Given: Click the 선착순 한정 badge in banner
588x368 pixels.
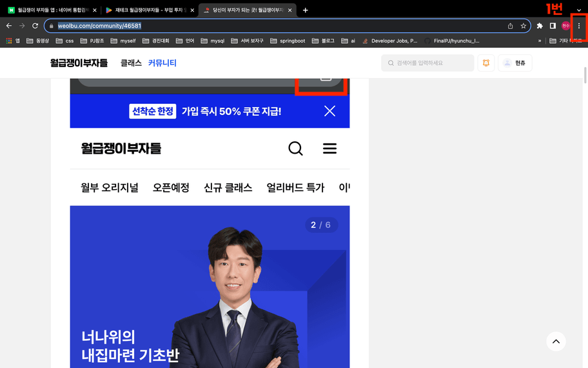Looking at the screenshot, I should pos(153,111).
